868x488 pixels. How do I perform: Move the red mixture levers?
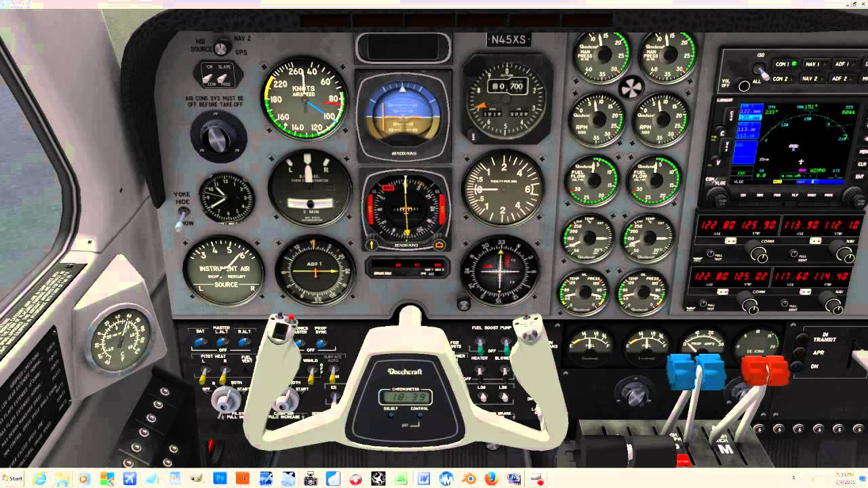pyautogui.click(x=764, y=370)
